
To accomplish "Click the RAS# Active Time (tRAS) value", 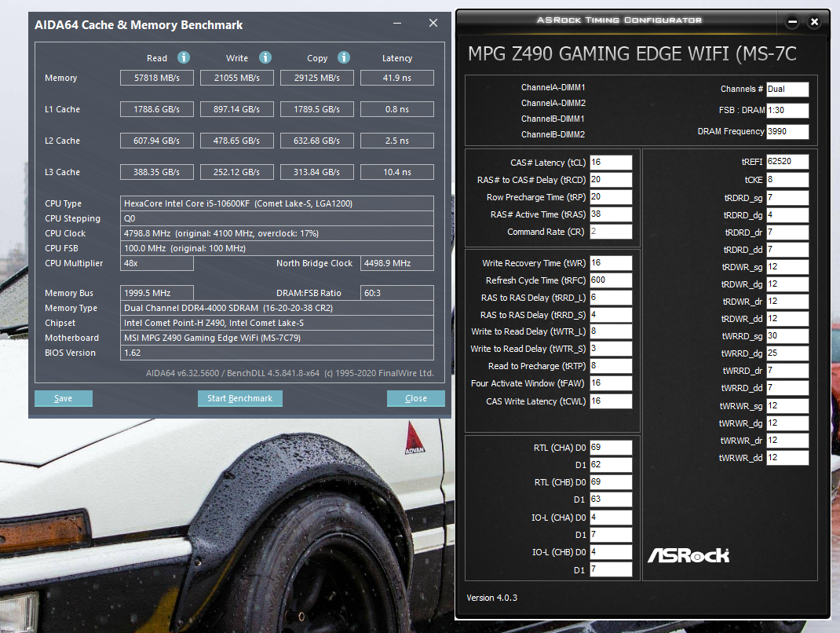I will [x=611, y=214].
